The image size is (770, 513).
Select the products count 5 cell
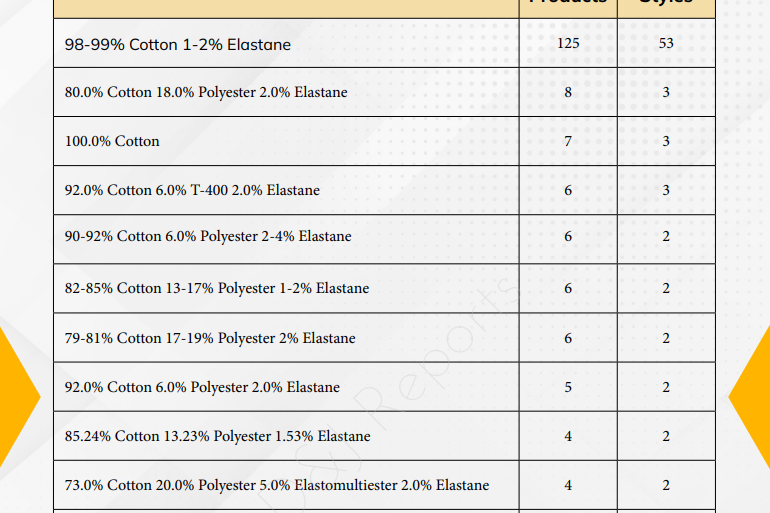coord(568,387)
